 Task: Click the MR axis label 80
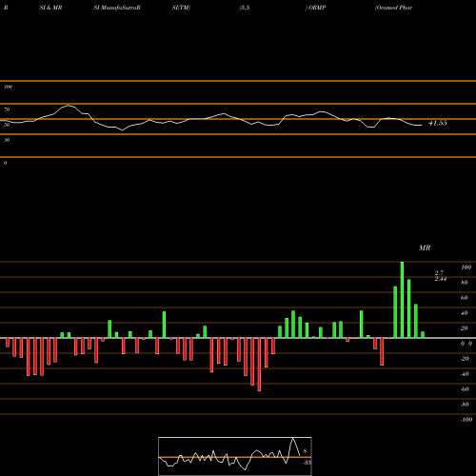465,283
